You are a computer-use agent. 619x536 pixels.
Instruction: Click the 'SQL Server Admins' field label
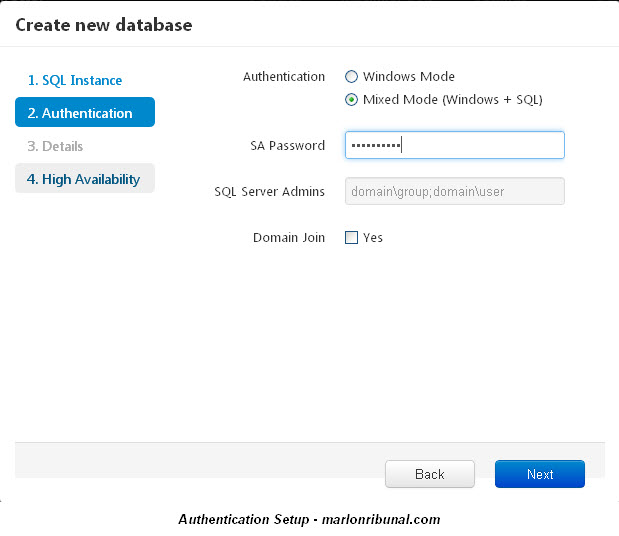coord(269,192)
